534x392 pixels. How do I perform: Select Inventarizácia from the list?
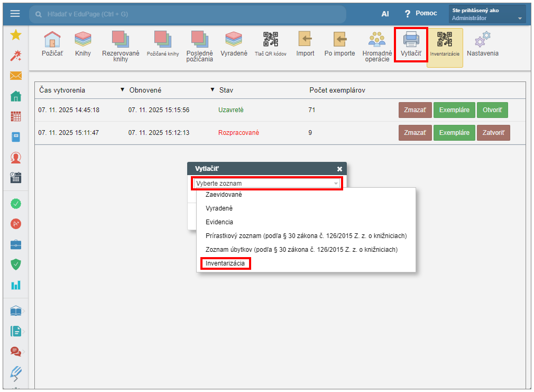pyautogui.click(x=225, y=263)
